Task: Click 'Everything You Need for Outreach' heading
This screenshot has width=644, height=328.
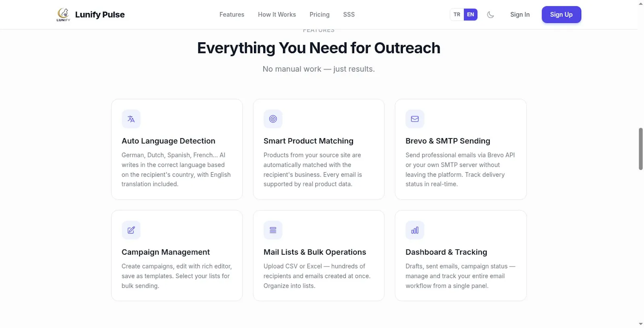Action: click(319, 48)
